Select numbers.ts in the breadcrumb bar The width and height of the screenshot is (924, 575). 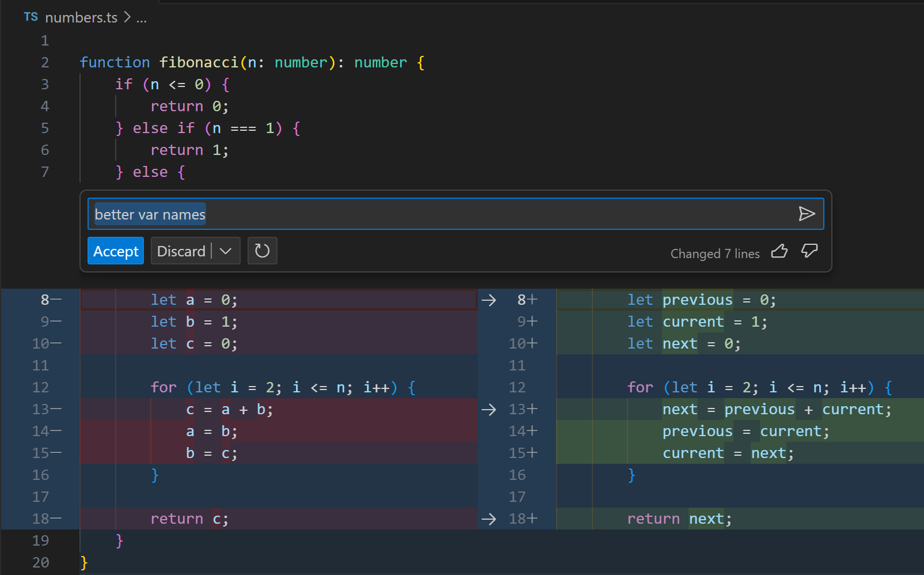(x=81, y=17)
